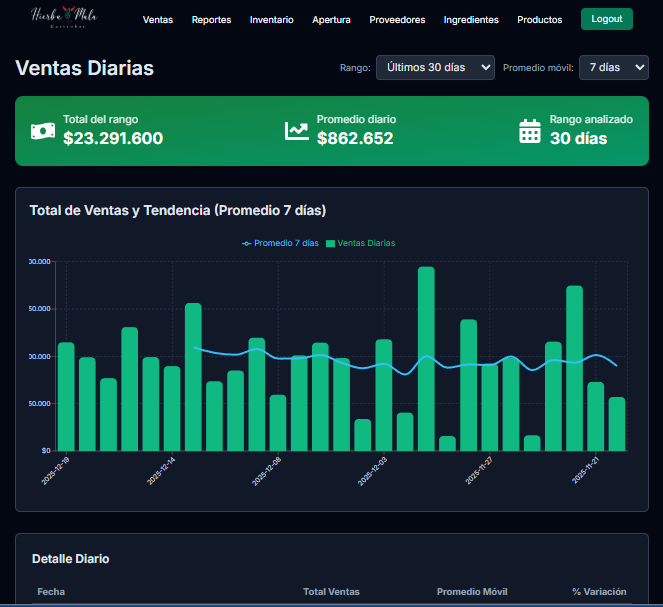663x607 pixels.
Task: Navigate to Inventario in the top bar
Action: click(271, 20)
